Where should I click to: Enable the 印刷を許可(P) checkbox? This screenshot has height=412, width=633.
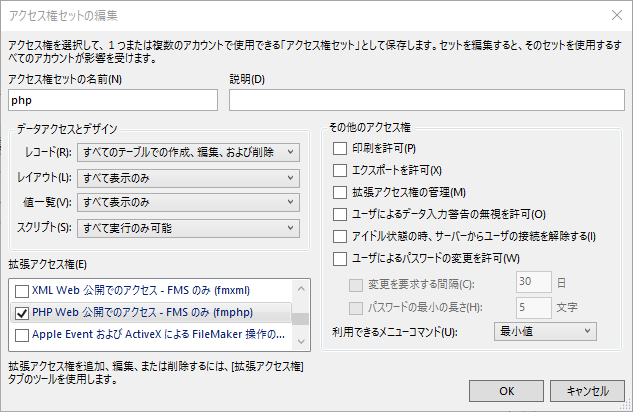(340, 148)
